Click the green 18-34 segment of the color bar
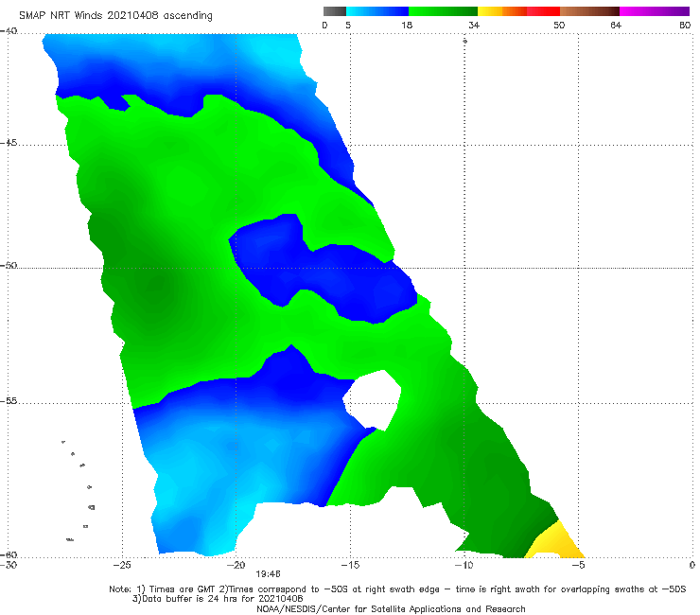 click(x=443, y=11)
